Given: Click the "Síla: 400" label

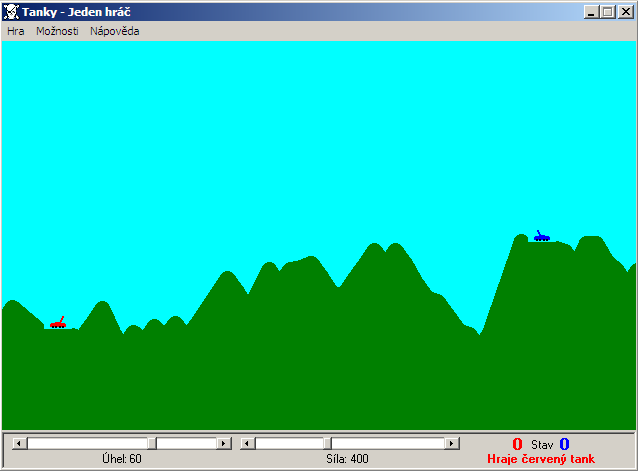Looking at the screenshot, I should tap(347, 459).
